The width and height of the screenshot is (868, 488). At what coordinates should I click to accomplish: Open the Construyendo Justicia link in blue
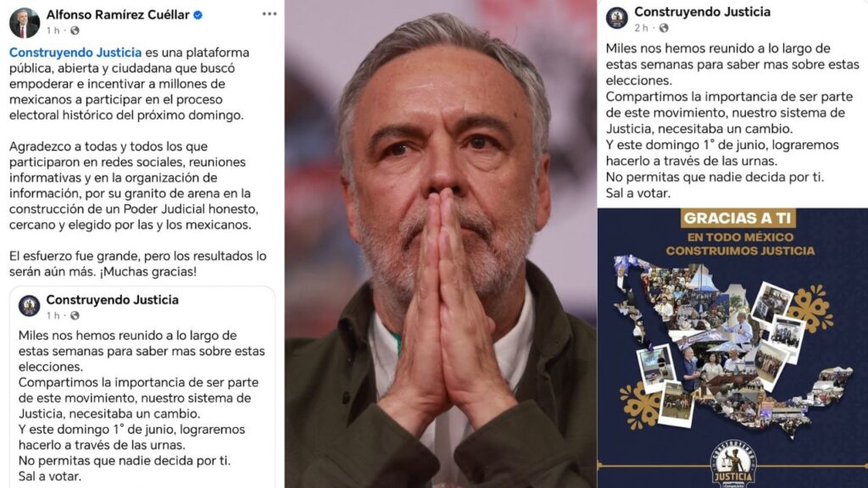(x=75, y=53)
